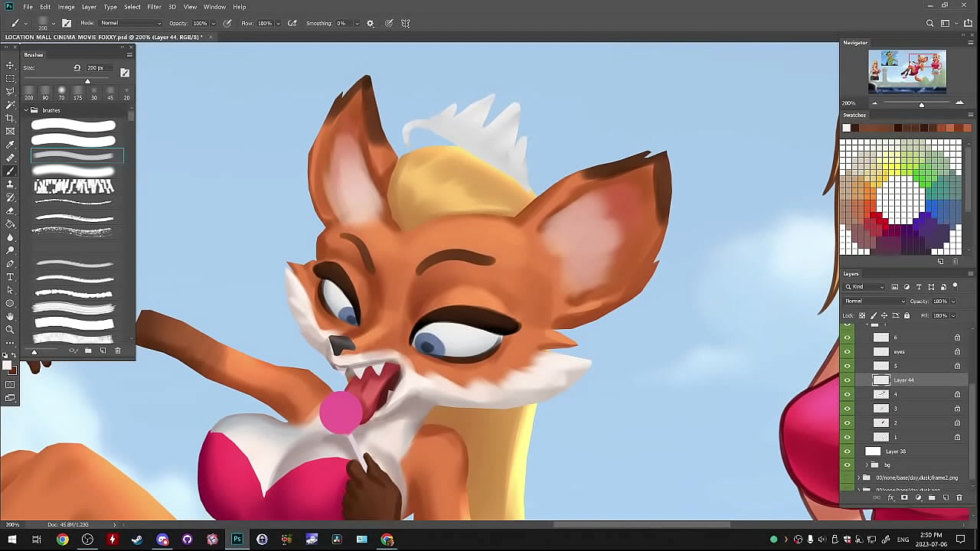Create new brush in Brushes panel

(103, 350)
